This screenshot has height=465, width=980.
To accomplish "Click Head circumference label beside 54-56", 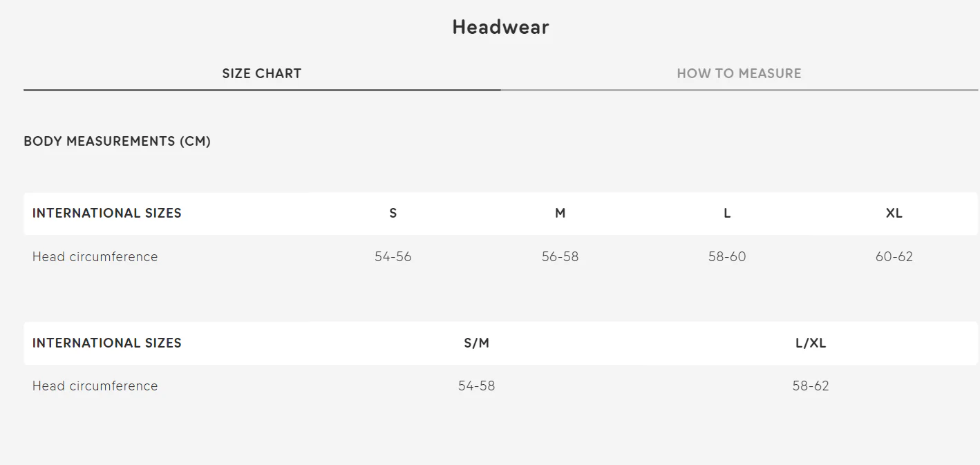I will pos(95,256).
